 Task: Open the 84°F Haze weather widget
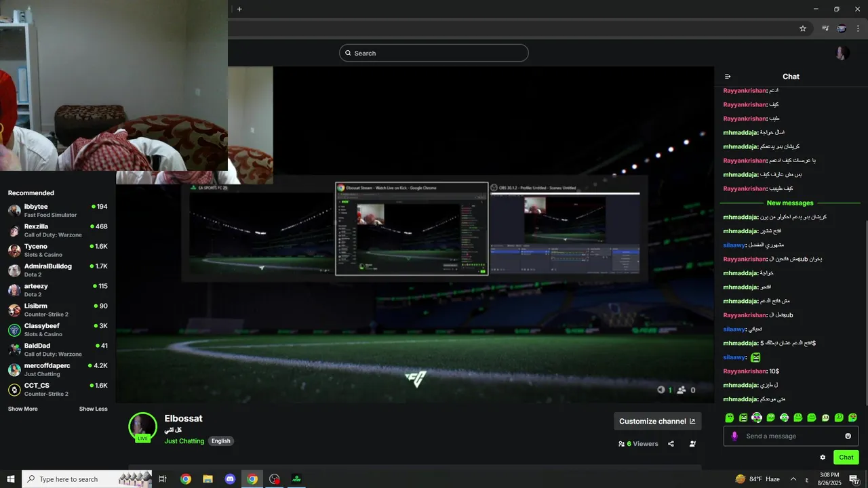(x=757, y=479)
